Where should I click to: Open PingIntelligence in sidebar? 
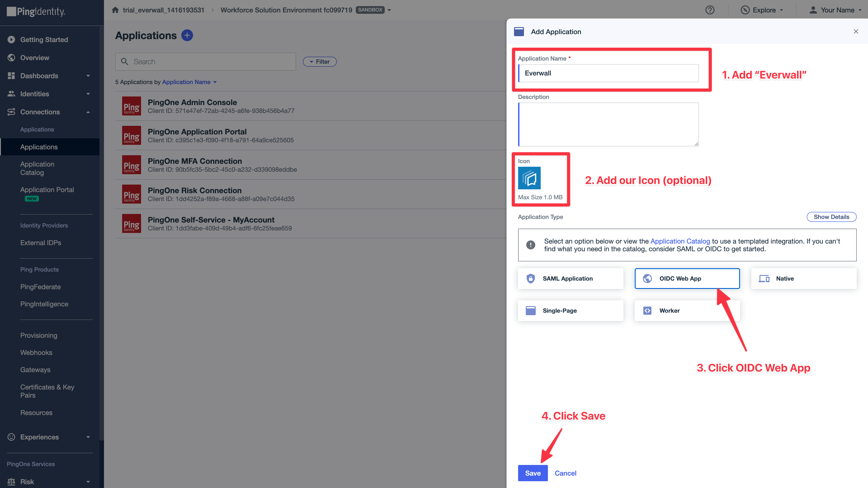[x=44, y=304]
